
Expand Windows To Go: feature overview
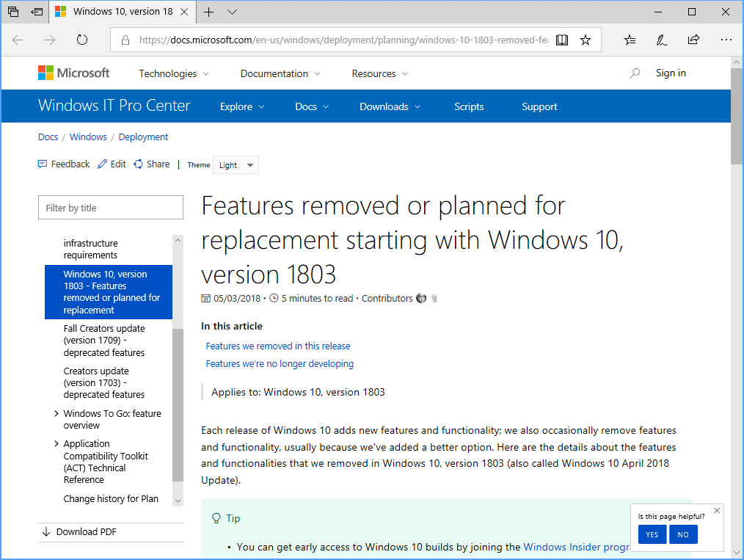coord(57,413)
